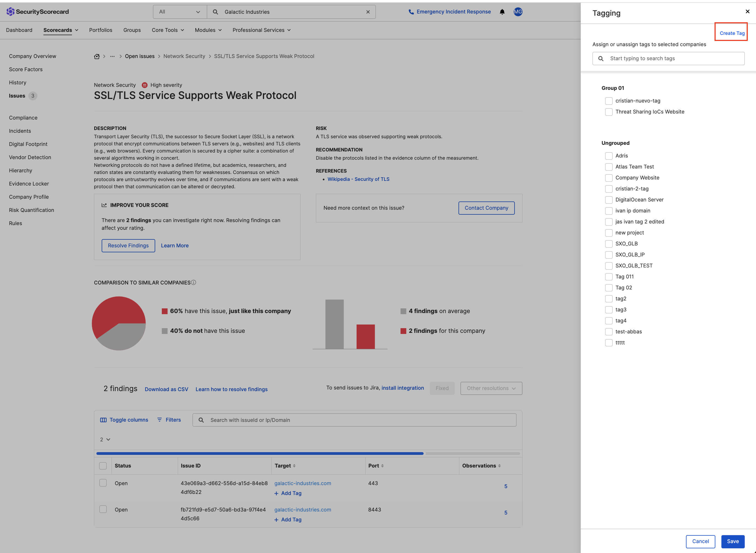Open Score Factors in sidebar
Screen dimensions: 756x553
pyautogui.click(x=26, y=69)
